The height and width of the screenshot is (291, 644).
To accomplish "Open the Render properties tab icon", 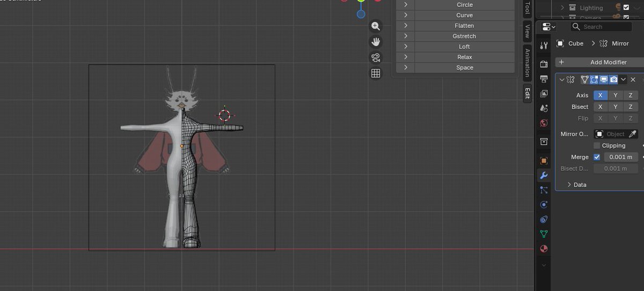I will pos(544,64).
